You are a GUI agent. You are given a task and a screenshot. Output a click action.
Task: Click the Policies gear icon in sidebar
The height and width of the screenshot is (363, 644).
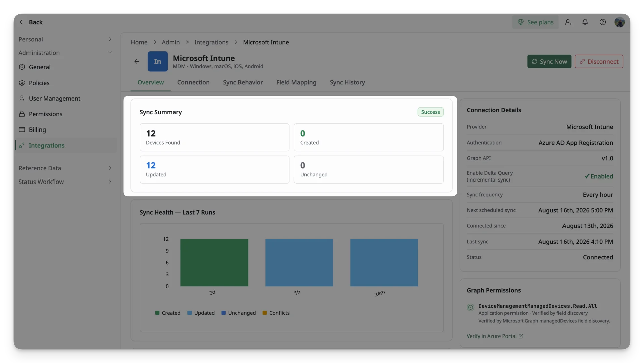point(22,83)
